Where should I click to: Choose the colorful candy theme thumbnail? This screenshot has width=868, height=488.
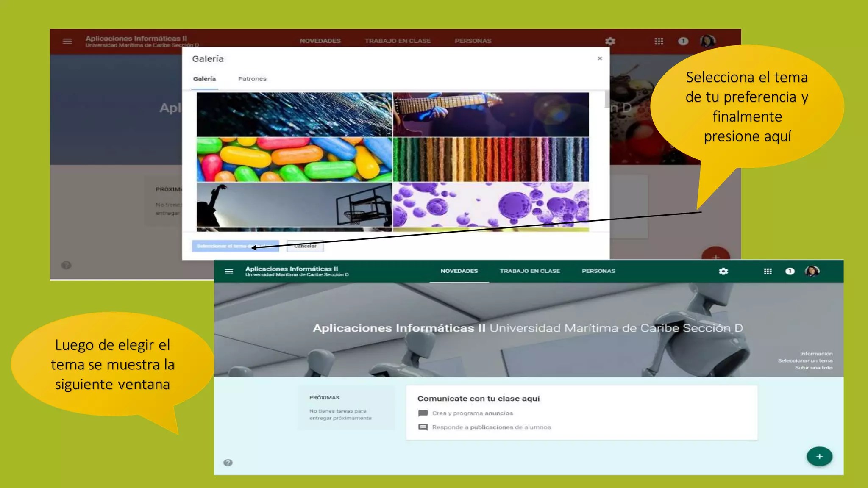[x=294, y=159]
